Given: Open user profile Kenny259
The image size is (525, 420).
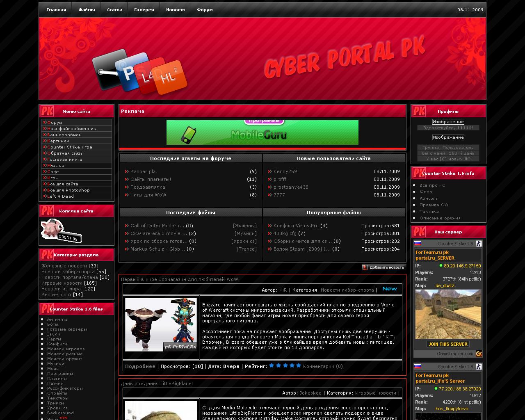Looking at the screenshot, I should (285, 171).
